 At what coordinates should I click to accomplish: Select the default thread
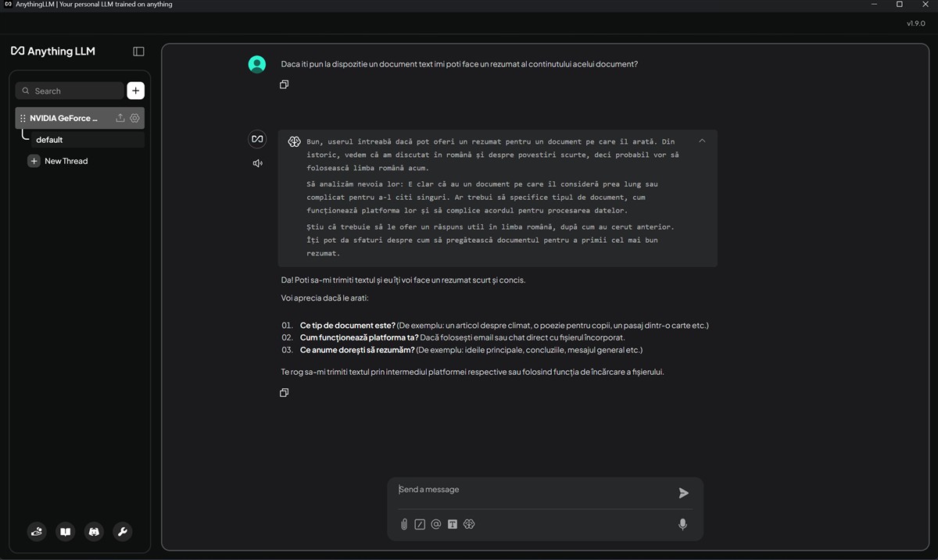pos(49,140)
